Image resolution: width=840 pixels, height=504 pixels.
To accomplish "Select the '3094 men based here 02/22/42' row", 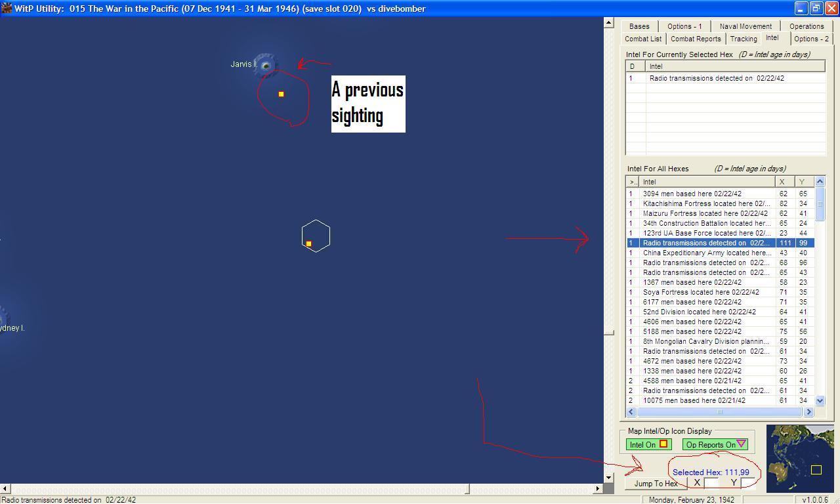I will coord(720,194).
